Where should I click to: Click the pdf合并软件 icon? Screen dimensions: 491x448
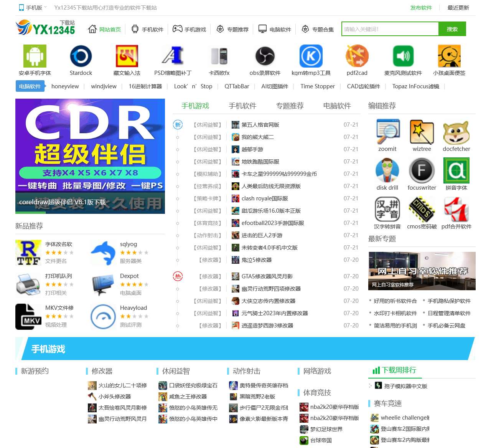pos(456,209)
